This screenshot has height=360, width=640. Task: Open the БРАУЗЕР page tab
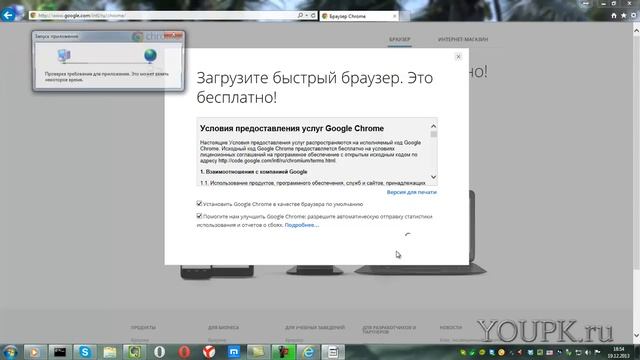(x=399, y=40)
